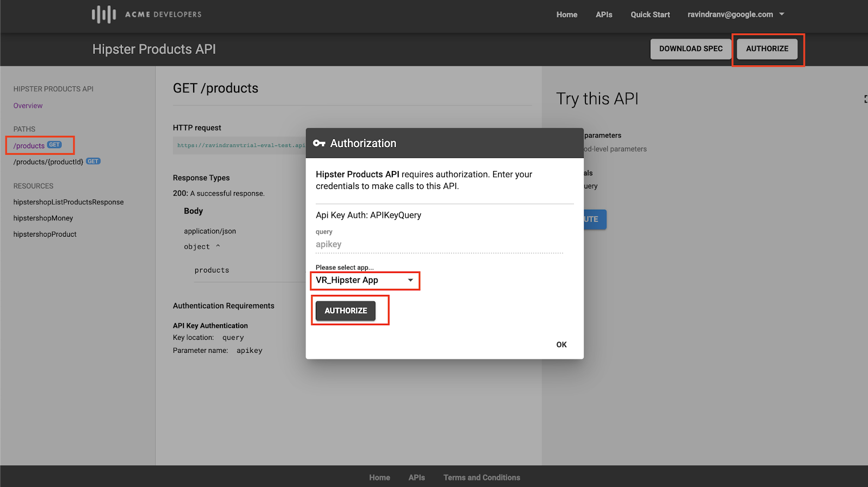This screenshot has width=868, height=487.
Task: Open the VR_Hipster App select dropdown
Action: [x=365, y=281]
